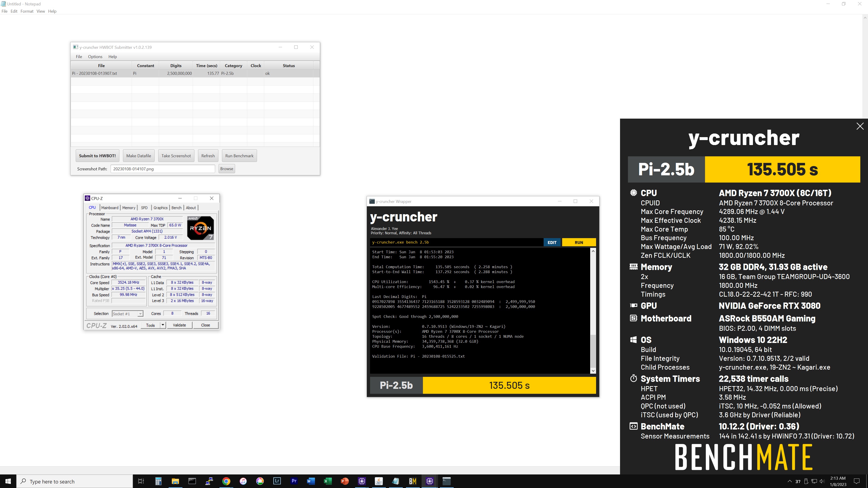This screenshot has width=868, height=488.
Task: Open Notepad File menu
Action: coord(4,11)
